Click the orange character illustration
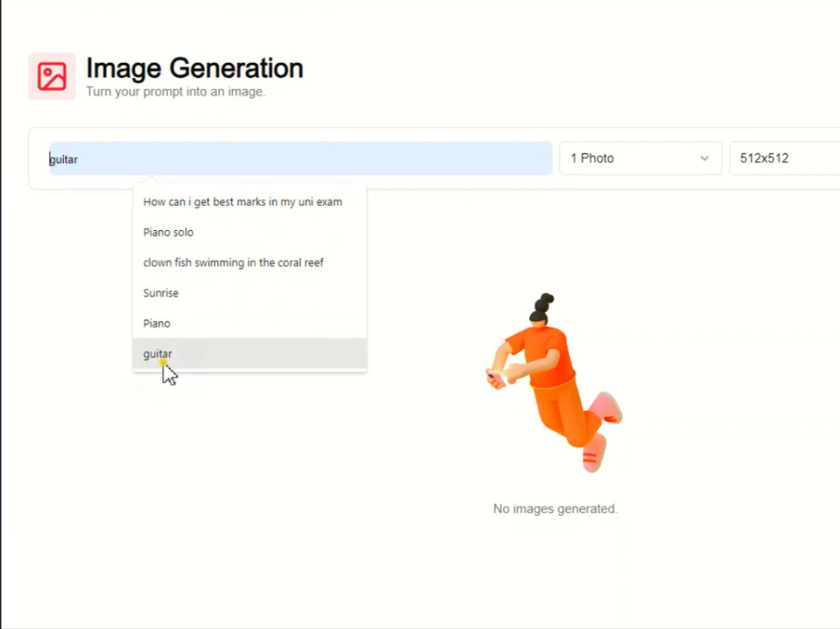Viewport: 840px width, 629px height. [x=554, y=383]
